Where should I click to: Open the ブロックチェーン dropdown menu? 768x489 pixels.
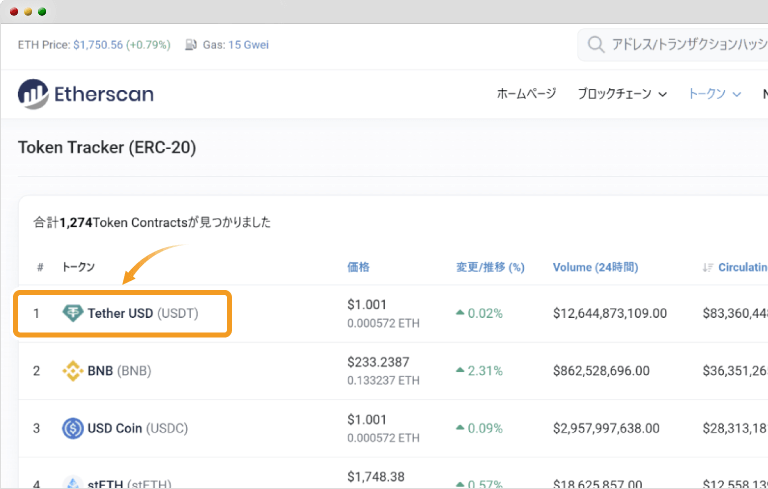pos(622,94)
